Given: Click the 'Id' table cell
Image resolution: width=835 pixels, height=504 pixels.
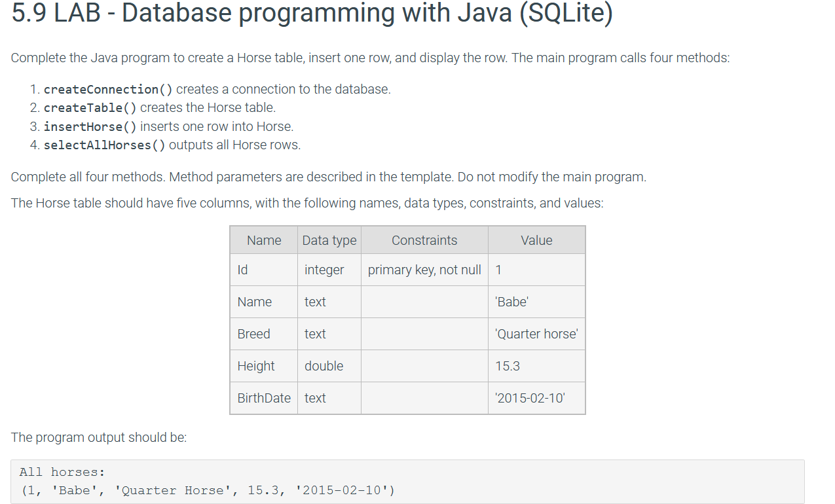Looking at the screenshot, I should tap(264, 270).
